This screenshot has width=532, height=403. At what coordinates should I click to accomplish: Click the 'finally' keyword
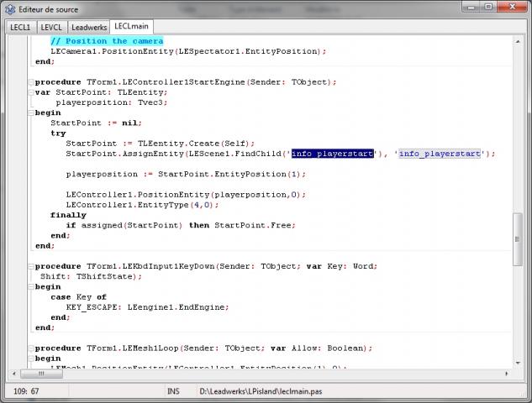point(68,215)
